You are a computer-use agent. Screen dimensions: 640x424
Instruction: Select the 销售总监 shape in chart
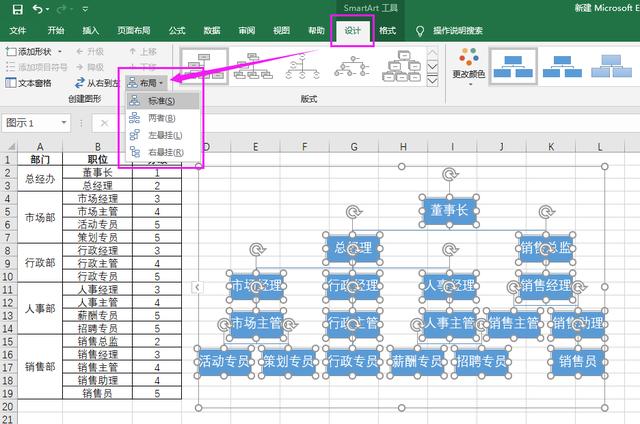(x=545, y=247)
